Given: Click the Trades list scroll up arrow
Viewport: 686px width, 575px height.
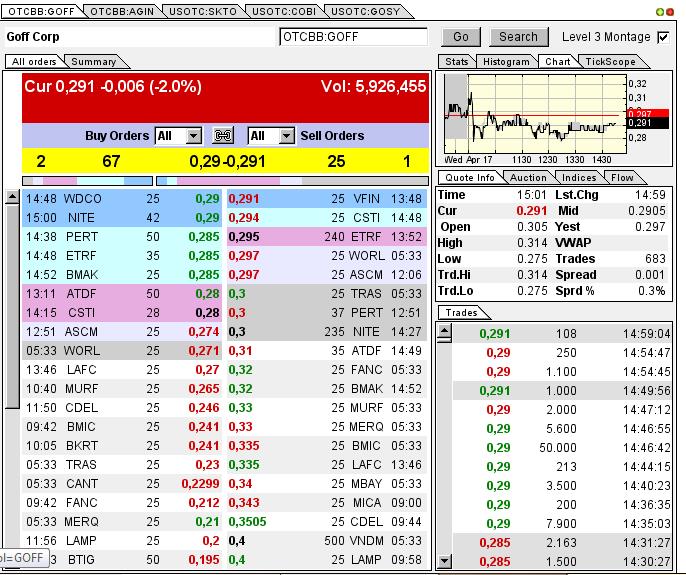Looking at the screenshot, I should point(444,333).
